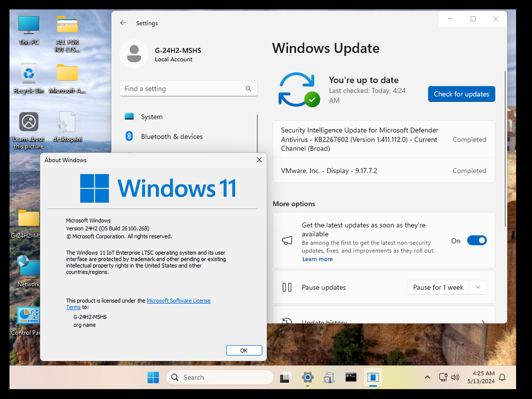Open the Settings gear on taskbar
Image resolution: width=532 pixels, height=399 pixels.
pos(308,377)
